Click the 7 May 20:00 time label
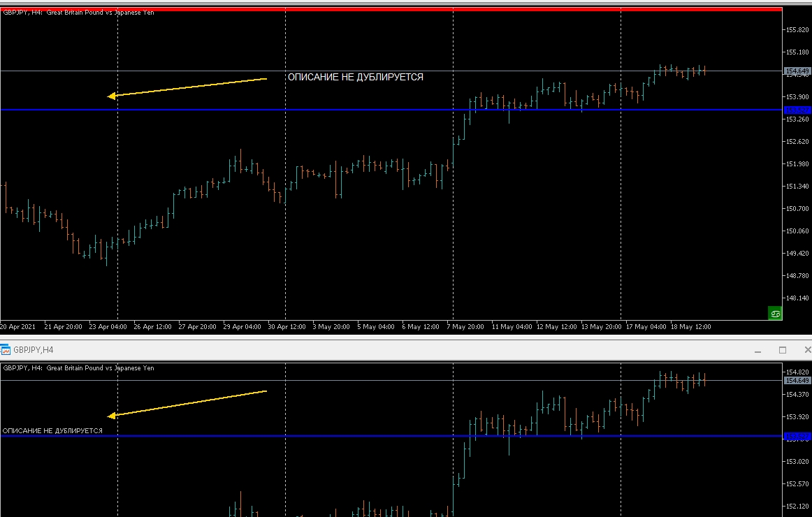 coord(465,326)
